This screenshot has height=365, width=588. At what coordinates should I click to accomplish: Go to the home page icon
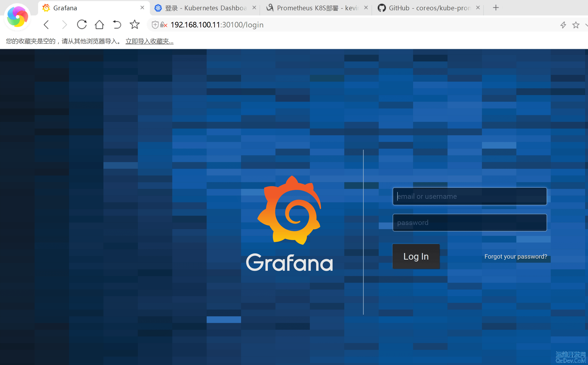point(99,24)
